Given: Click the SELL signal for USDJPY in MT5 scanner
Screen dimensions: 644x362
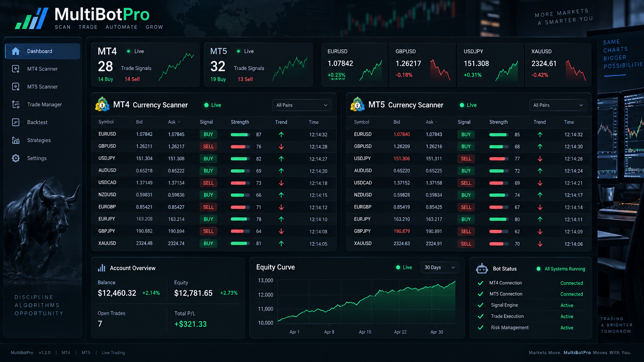Looking at the screenshot, I should (x=466, y=159).
